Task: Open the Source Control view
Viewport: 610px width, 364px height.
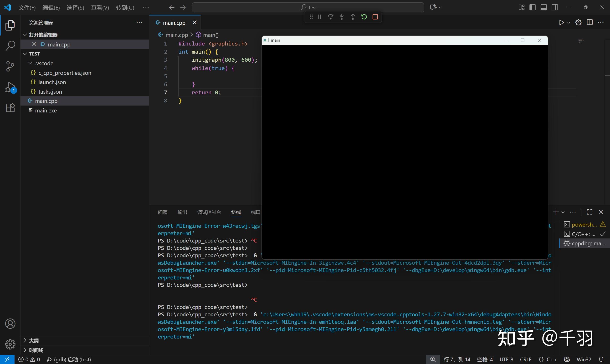Action: point(10,66)
